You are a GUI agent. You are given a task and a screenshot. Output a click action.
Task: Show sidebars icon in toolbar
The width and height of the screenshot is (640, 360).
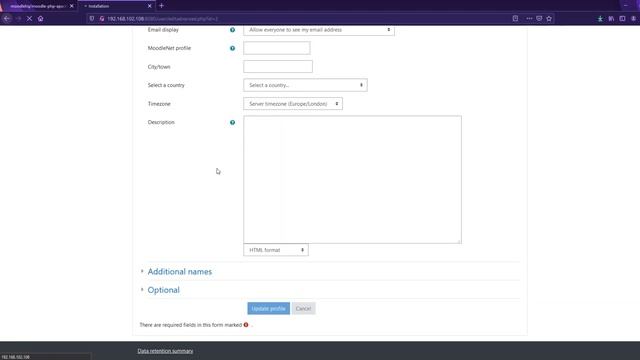point(622,18)
